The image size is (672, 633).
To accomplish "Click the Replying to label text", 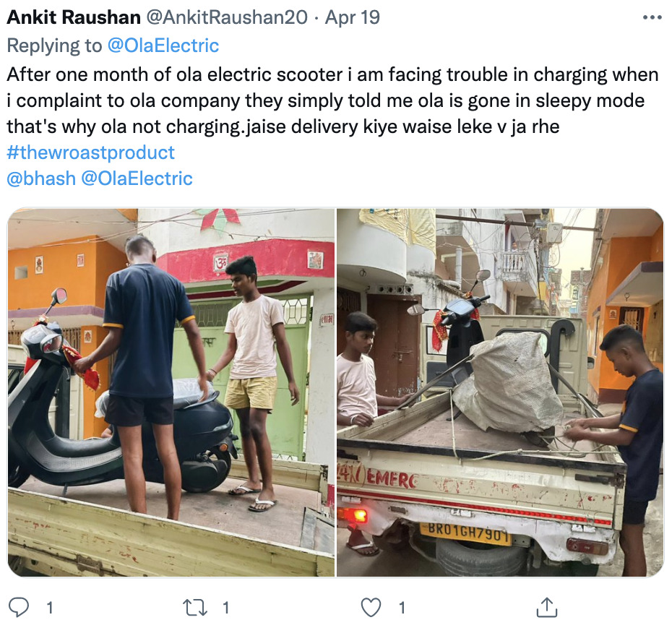I will (54, 46).
